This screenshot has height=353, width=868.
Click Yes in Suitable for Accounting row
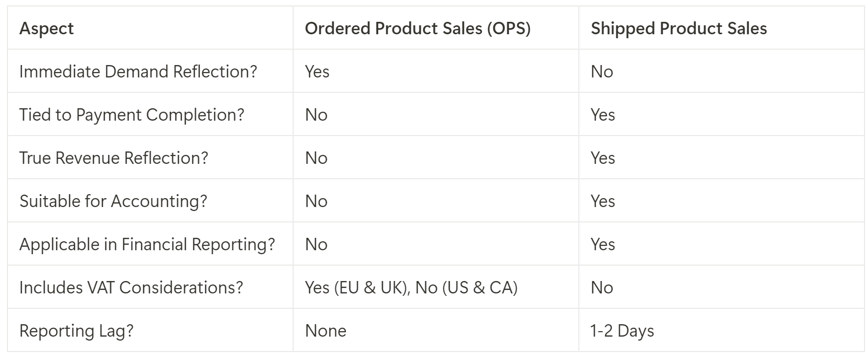coord(603,201)
